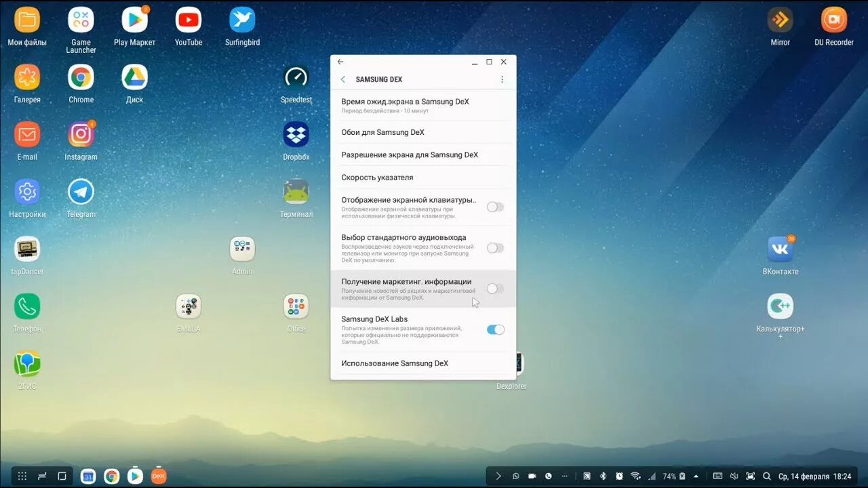Open Скорость указателя setting
This screenshot has width=868, height=488.
coord(423,177)
